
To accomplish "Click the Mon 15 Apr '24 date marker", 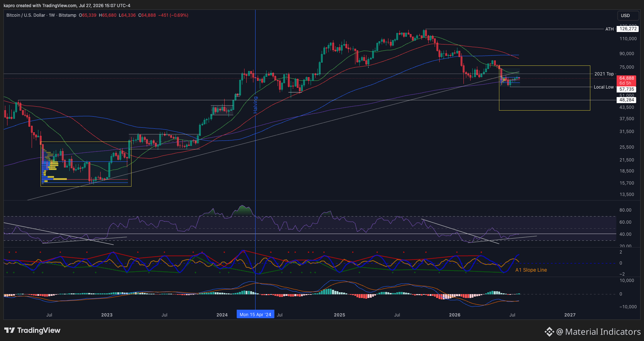I will 256,314.
